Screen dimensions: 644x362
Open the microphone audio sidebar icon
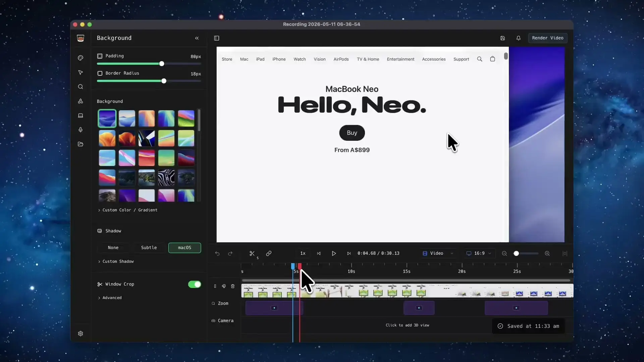coord(80,130)
